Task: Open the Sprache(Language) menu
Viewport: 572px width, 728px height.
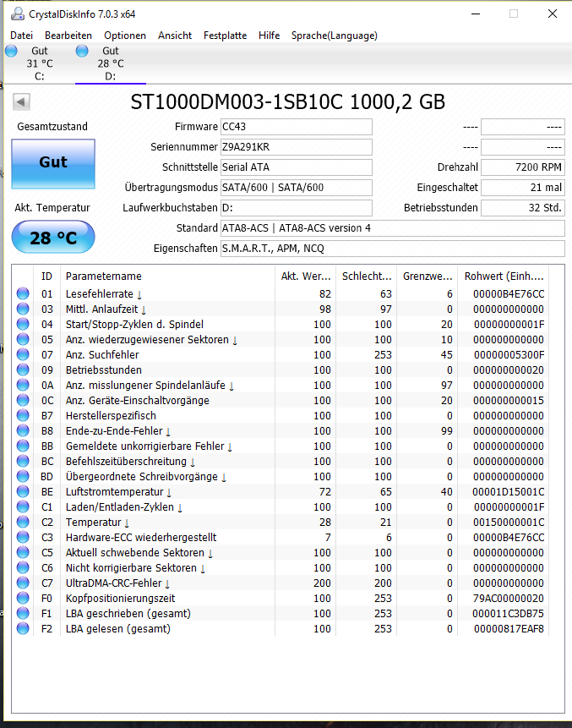Action: 335,36
